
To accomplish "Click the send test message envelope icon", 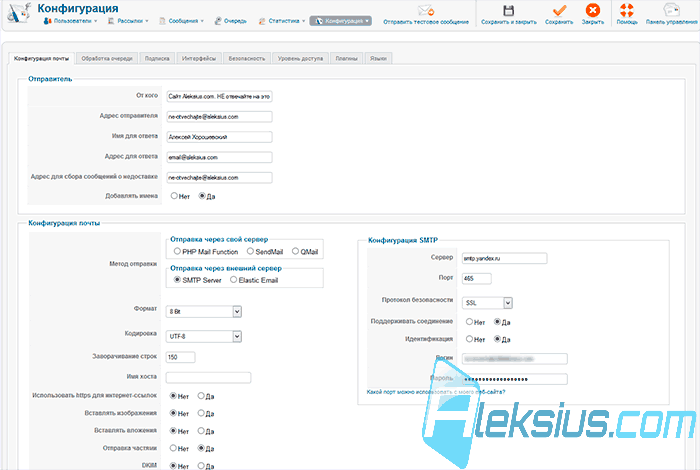I will point(425,10).
